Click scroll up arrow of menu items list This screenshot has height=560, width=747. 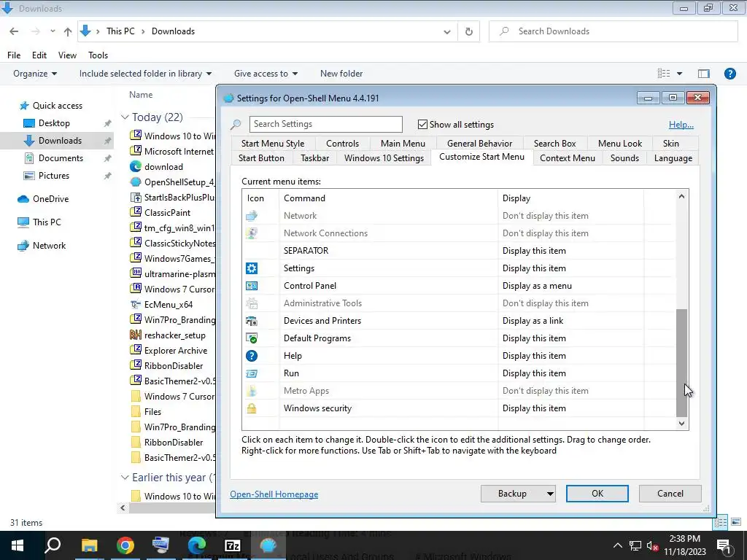coord(682,197)
